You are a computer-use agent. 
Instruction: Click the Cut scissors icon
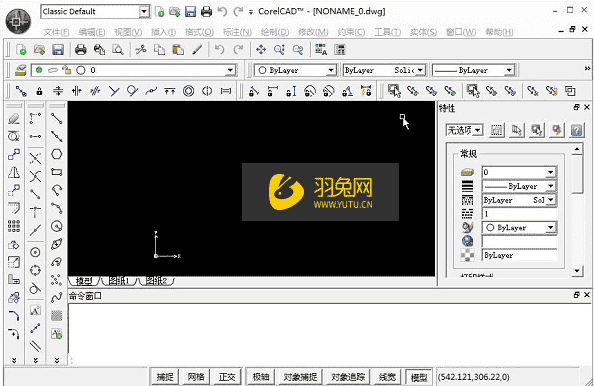141,50
